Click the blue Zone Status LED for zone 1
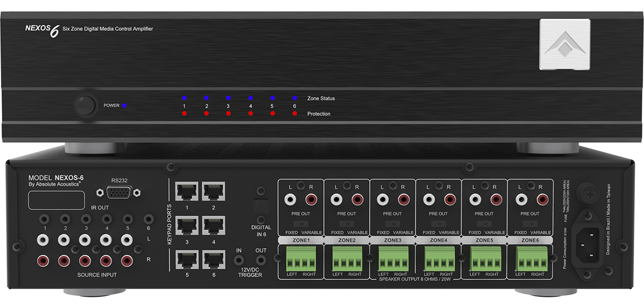644x308 pixels. pyautogui.click(x=184, y=98)
